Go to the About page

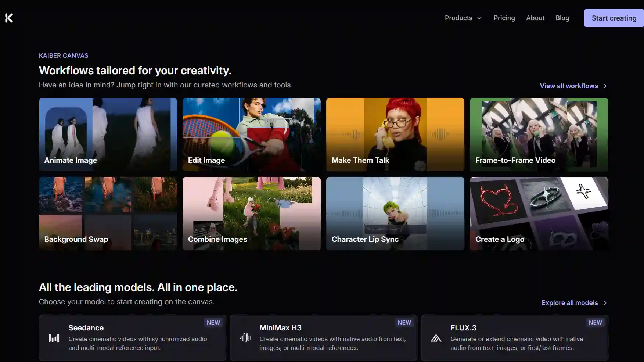(535, 18)
